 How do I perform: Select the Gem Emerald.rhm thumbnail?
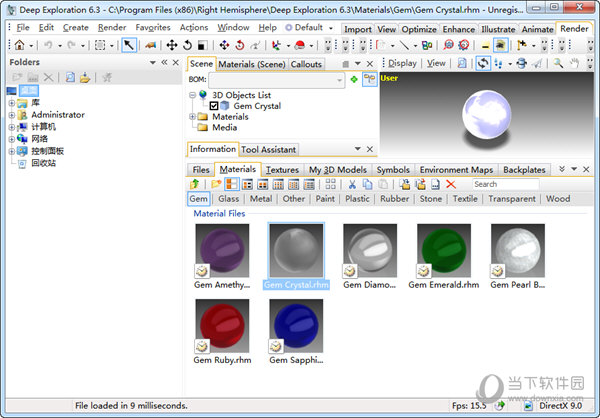click(444, 250)
